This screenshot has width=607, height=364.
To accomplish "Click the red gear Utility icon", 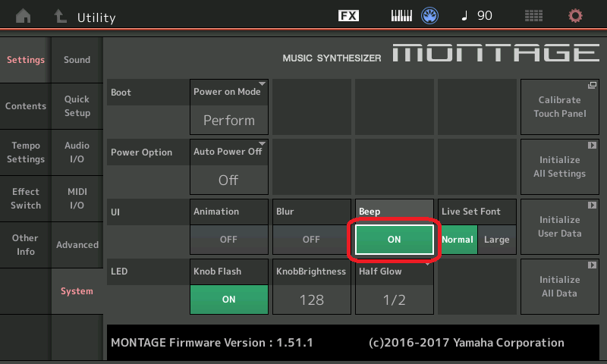I will (575, 16).
